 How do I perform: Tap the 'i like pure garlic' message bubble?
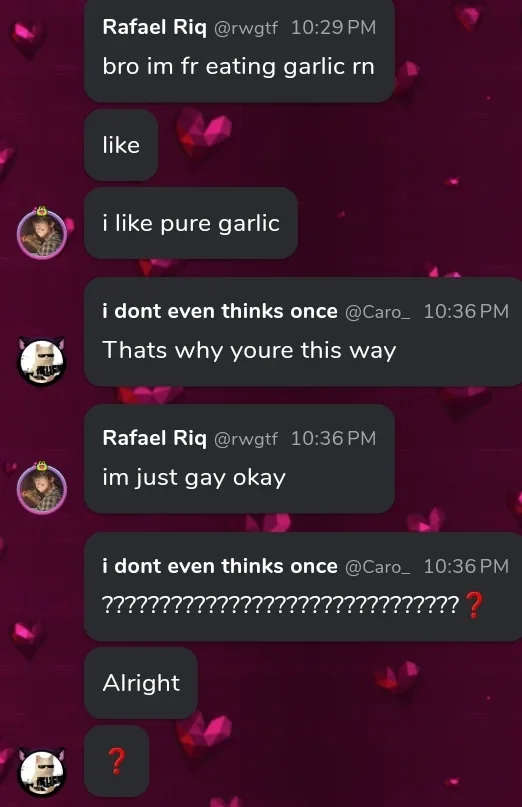(191, 223)
